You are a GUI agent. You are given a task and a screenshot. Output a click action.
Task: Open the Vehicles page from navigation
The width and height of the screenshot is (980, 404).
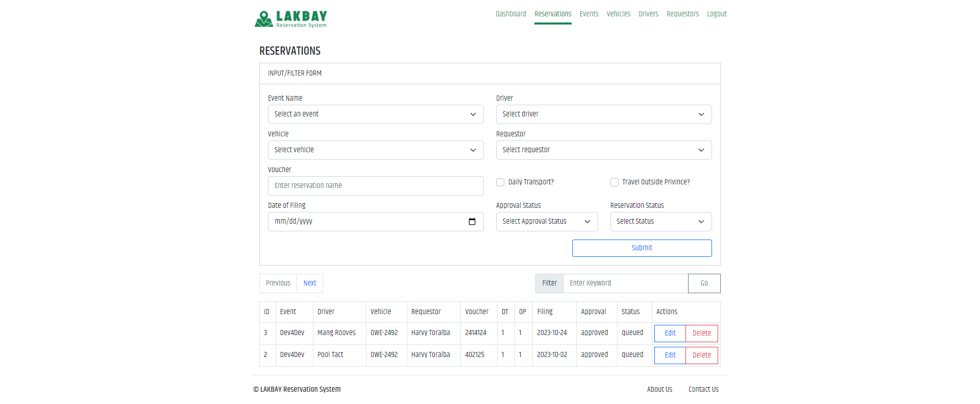618,14
